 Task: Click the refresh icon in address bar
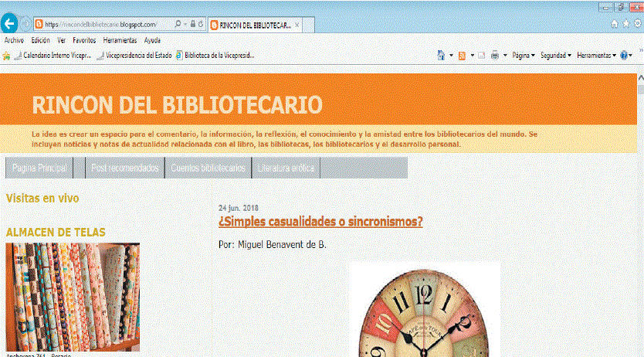pyautogui.click(x=201, y=25)
